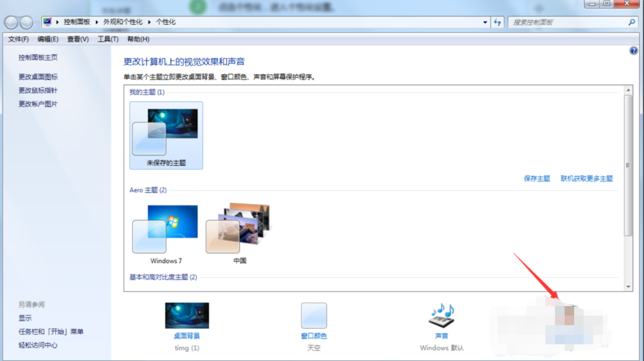The image size is (644, 361).
Task: Click the refresh icon in the address bar
Action: coord(498,22)
